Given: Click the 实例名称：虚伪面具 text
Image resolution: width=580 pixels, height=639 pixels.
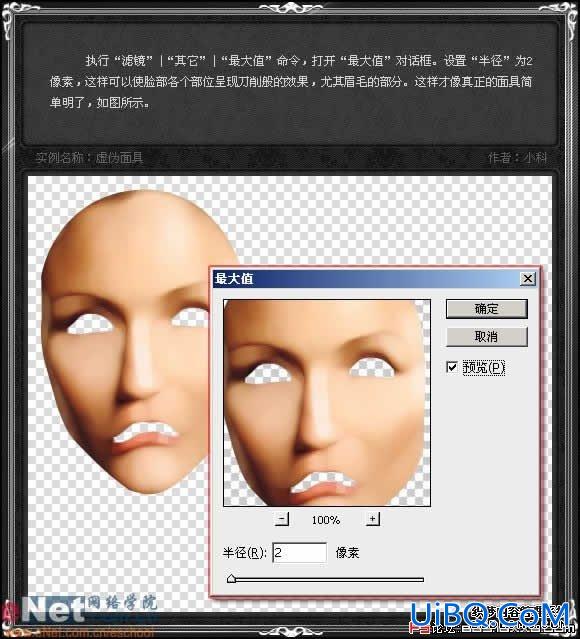Looking at the screenshot, I should click(x=89, y=158).
